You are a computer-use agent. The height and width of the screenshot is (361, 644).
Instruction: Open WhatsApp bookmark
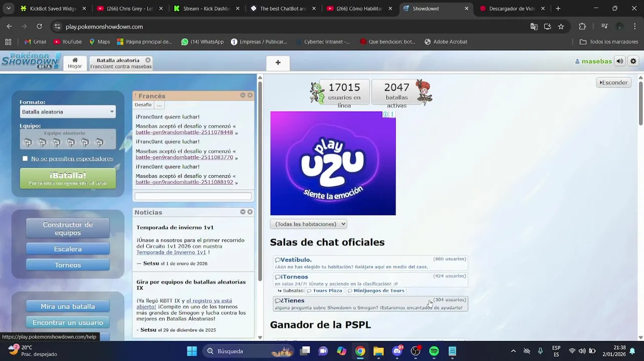202,42
